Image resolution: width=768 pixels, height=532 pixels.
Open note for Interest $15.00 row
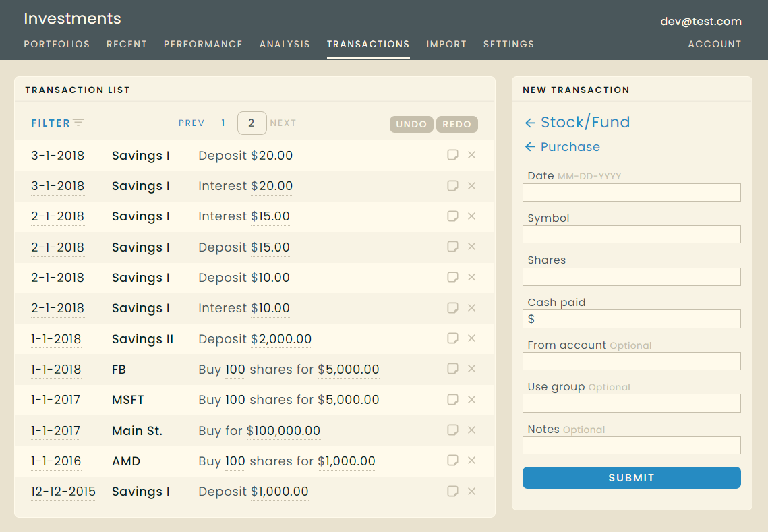pyautogui.click(x=452, y=216)
